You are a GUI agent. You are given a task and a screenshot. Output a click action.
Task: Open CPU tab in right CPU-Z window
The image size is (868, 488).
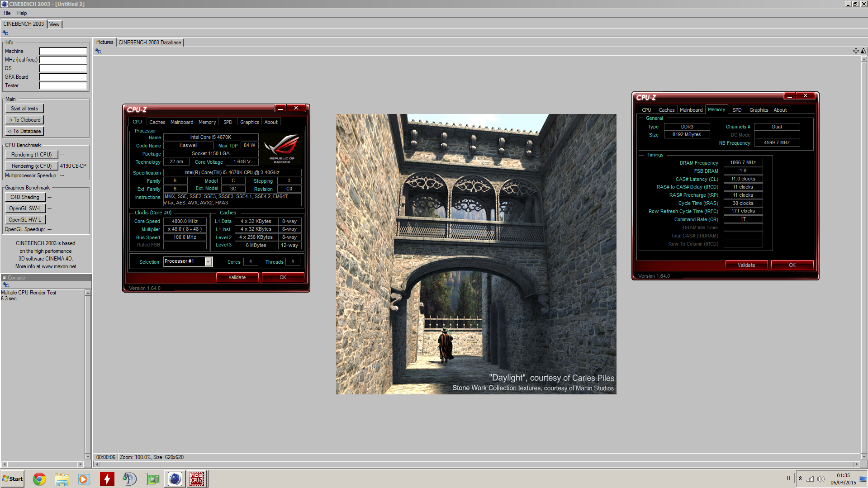point(646,110)
